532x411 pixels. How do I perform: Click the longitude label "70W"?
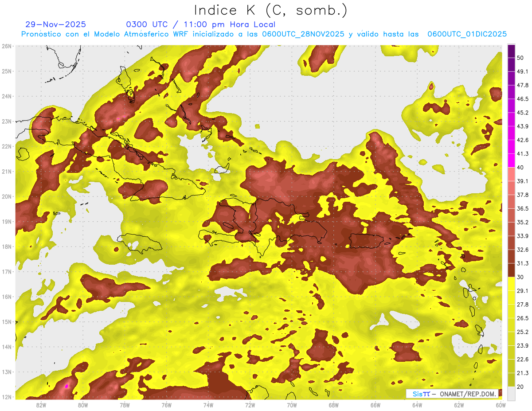pyautogui.click(x=292, y=405)
